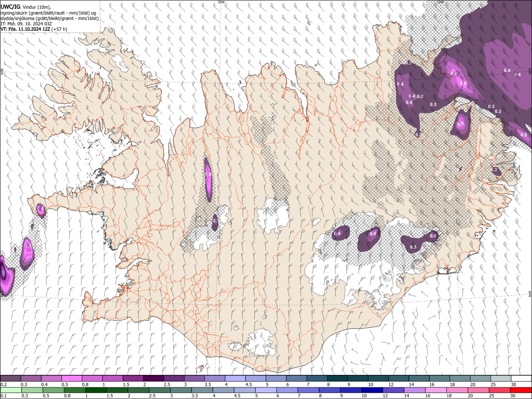
Task: Click the elongated purple snow streak in the northwest interior
Action: pyautogui.click(x=209, y=180)
